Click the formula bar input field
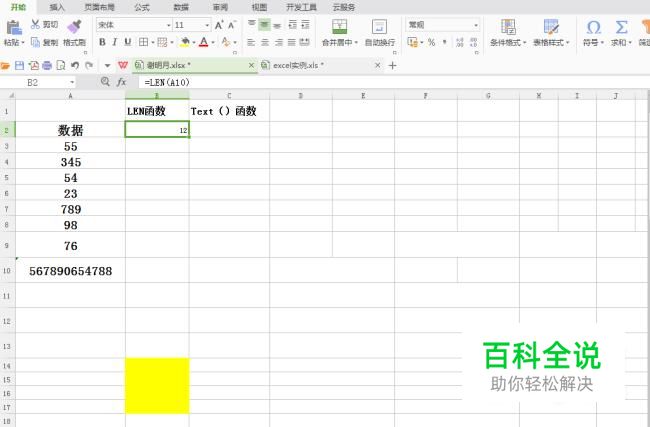Viewport: 650px width, 427px height. tap(394, 82)
